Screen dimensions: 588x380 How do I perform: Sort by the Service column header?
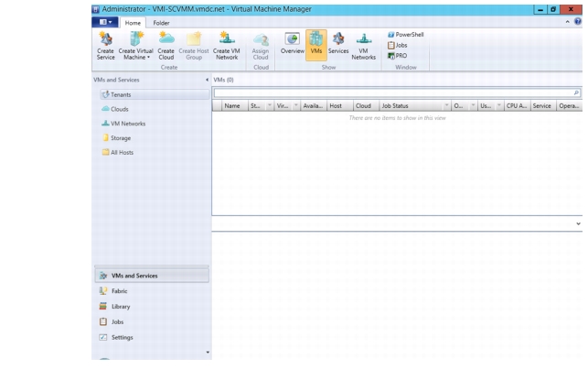click(543, 106)
